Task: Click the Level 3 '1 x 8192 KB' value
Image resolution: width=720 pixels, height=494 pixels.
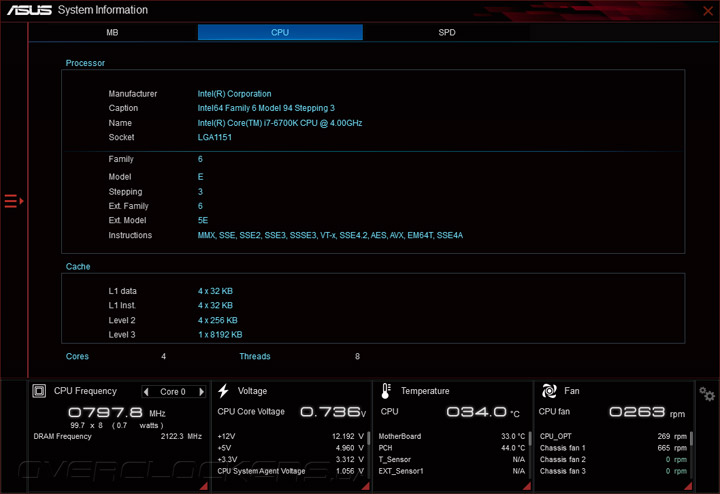Action: pyautogui.click(x=220, y=335)
